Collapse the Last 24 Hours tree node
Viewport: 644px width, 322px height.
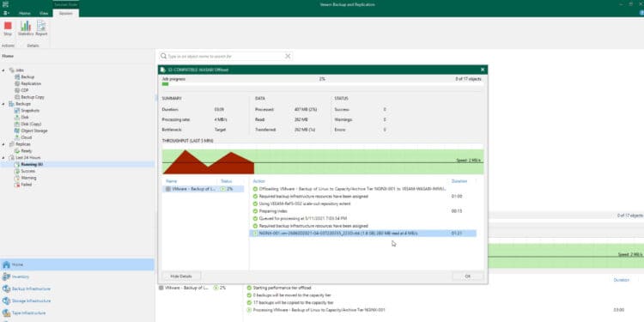click(3, 158)
